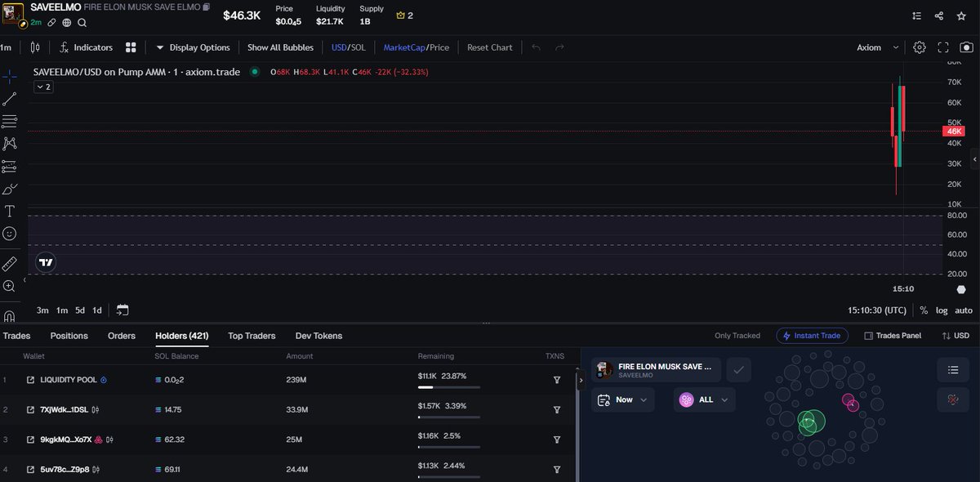Switch chart to MarketCap mode

403,47
